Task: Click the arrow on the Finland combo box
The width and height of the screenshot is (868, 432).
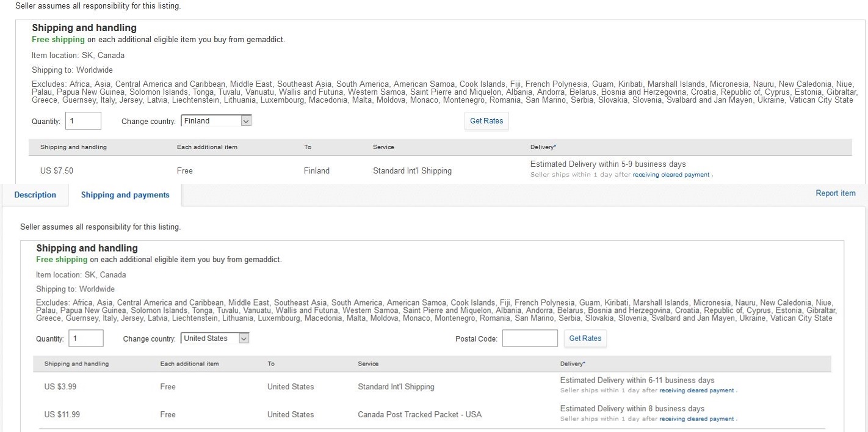Action: coord(245,121)
